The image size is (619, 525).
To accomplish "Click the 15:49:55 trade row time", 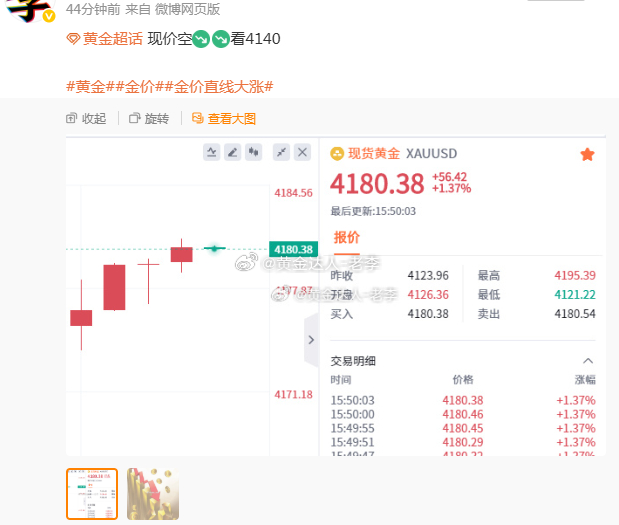I will coord(352,428).
